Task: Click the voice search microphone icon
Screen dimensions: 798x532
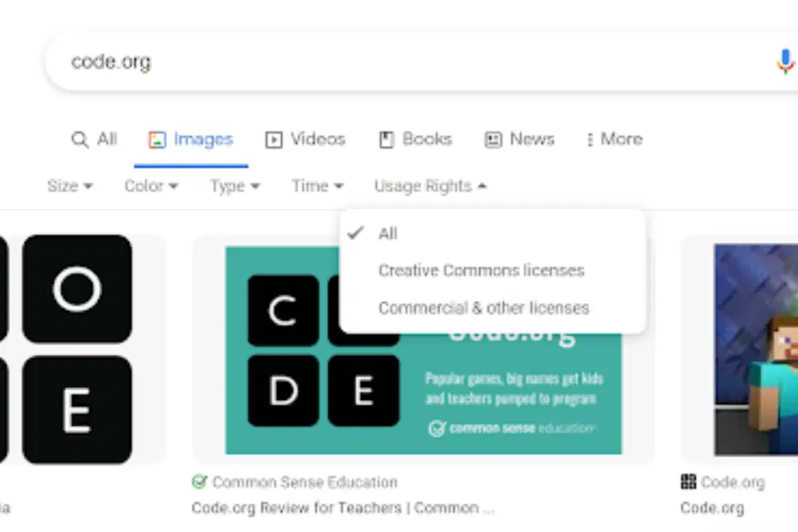Action: click(x=785, y=61)
